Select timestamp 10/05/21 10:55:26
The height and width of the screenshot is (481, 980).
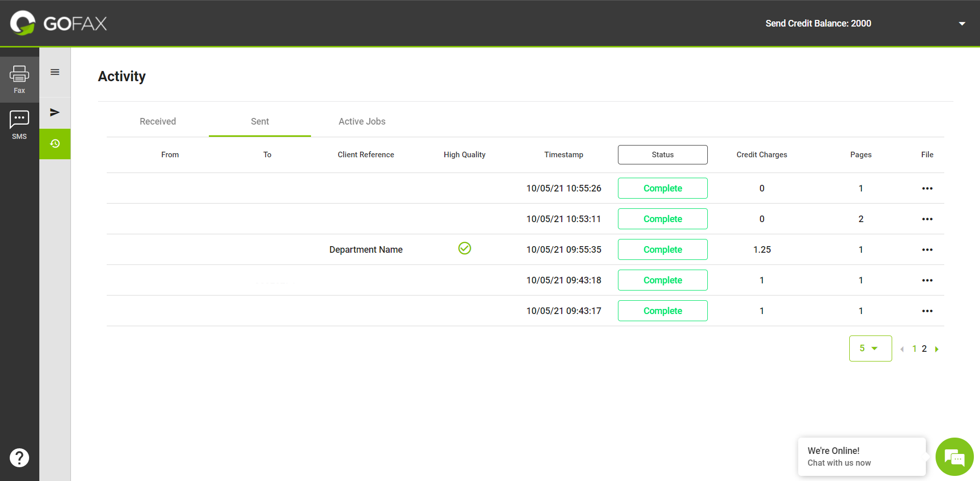tap(564, 188)
